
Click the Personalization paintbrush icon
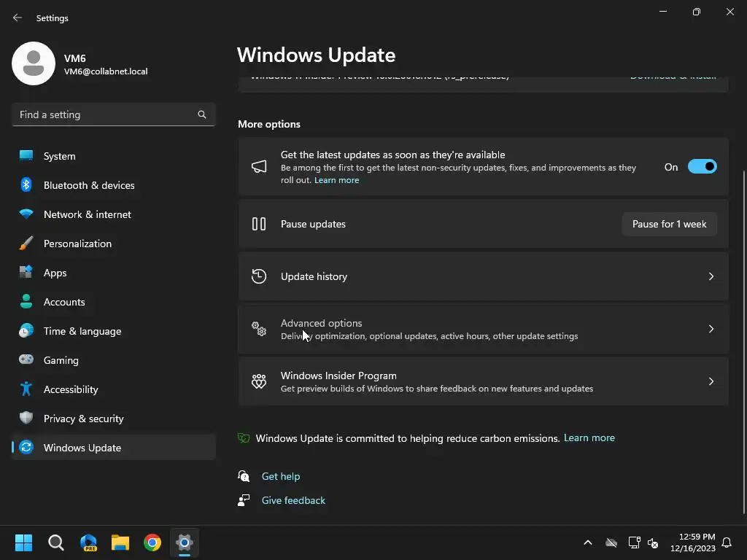(x=26, y=244)
